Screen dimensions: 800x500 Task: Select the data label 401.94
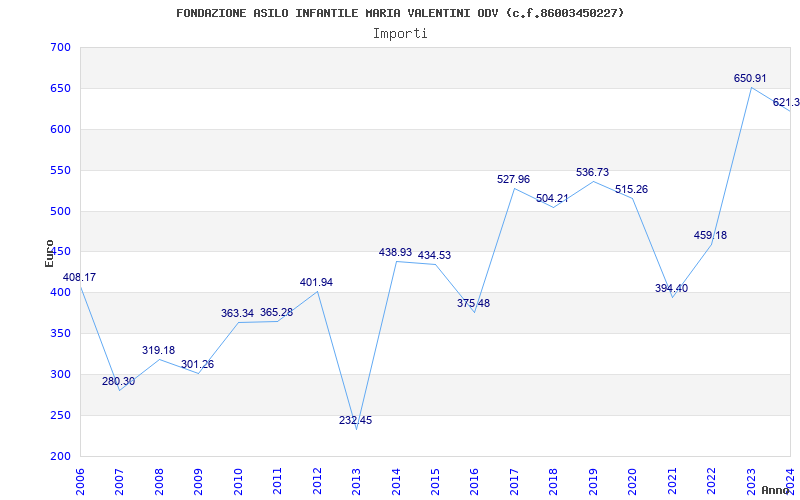click(x=316, y=282)
